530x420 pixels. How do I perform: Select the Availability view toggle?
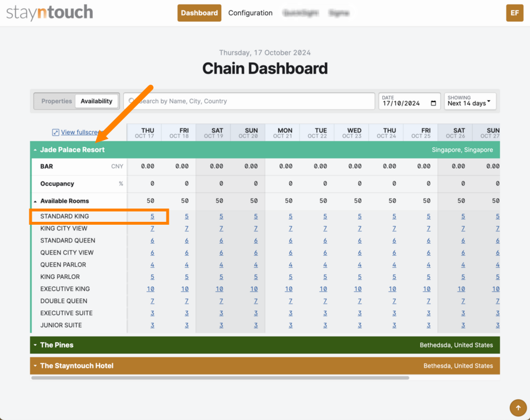pyautogui.click(x=96, y=101)
